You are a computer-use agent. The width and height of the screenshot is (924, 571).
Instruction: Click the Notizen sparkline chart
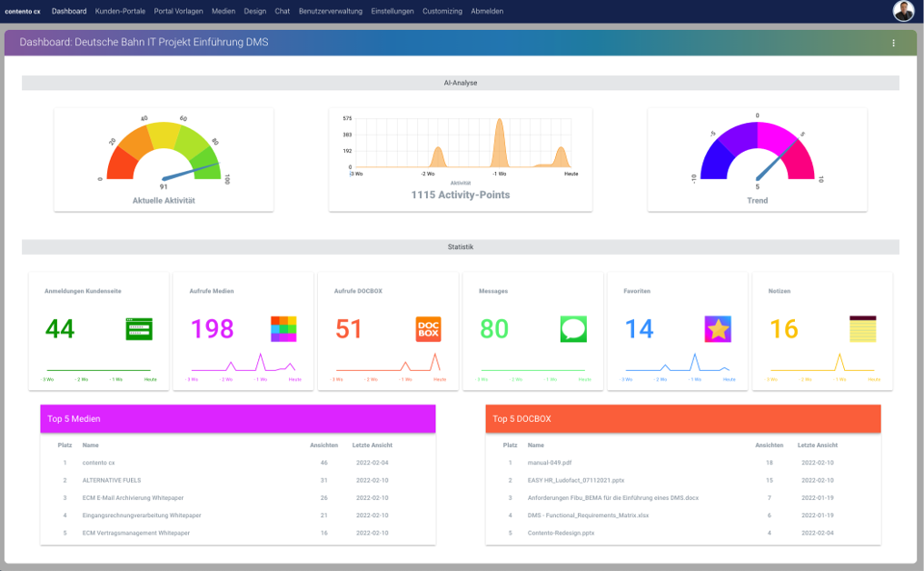tap(822, 366)
